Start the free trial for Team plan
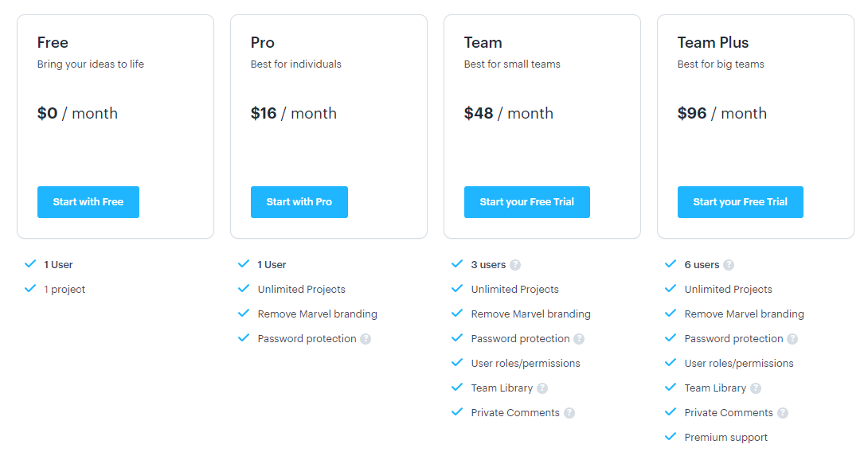Image resolution: width=868 pixels, height=456 pixels. tap(526, 202)
